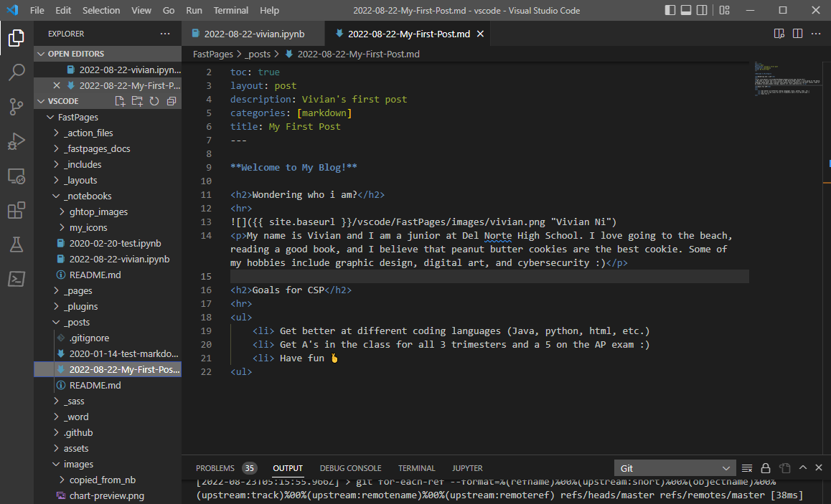Image resolution: width=831 pixels, height=504 pixels.
Task: Open the Source Control view
Action: tap(16, 106)
